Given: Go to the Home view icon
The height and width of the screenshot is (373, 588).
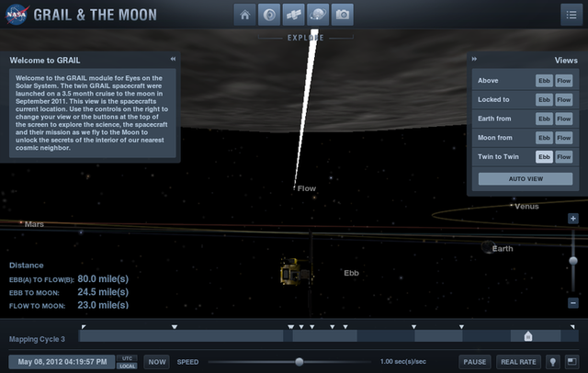Looking at the screenshot, I should tap(245, 15).
